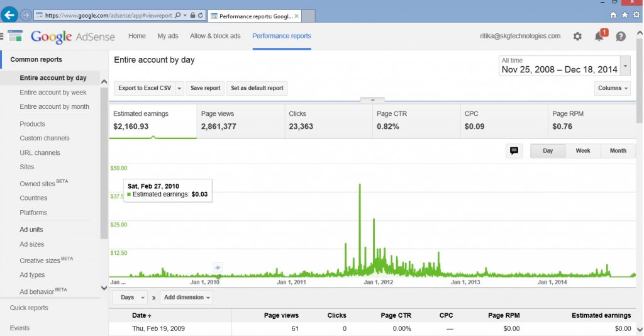Click the browser forward arrow button
The width and height of the screenshot is (644, 336).
pos(25,15)
